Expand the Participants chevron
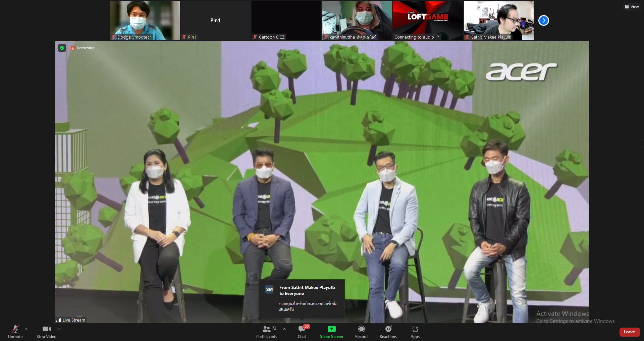 [x=284, y=329]
